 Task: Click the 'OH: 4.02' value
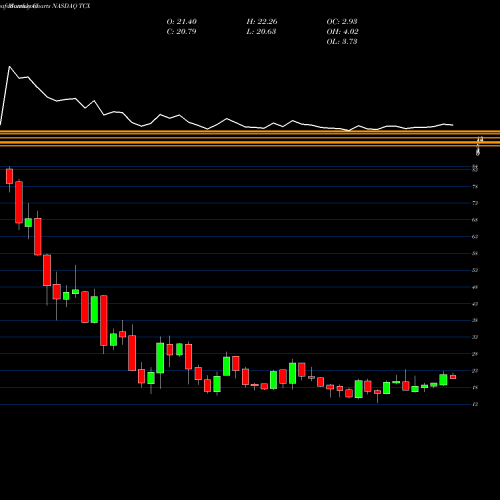tap(342, 32)
